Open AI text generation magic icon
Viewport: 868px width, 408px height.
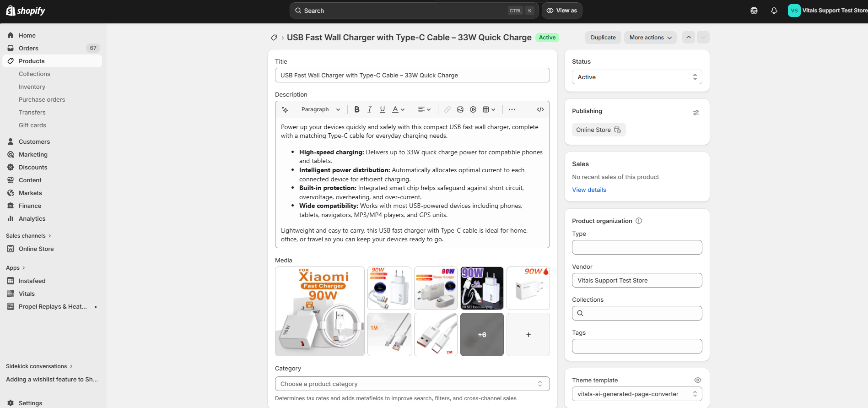[x=285, y=109]
